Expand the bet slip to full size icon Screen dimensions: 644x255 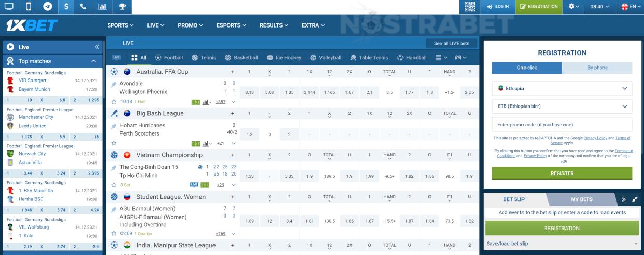tap(635, 199)
